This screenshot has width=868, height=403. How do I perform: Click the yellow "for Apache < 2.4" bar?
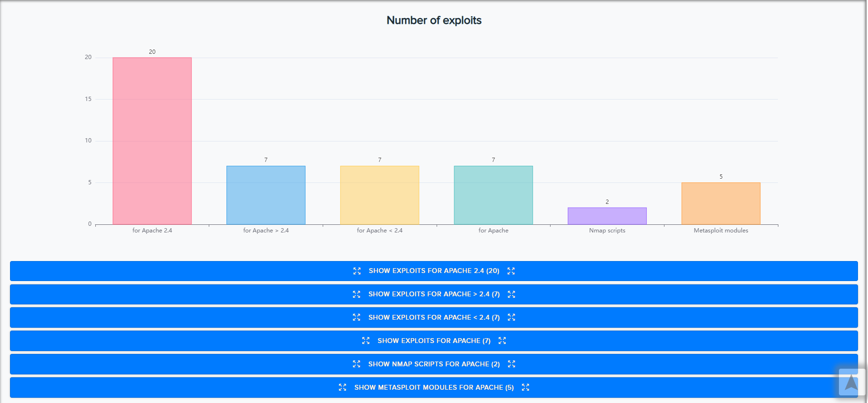click(x=379, y=195)
